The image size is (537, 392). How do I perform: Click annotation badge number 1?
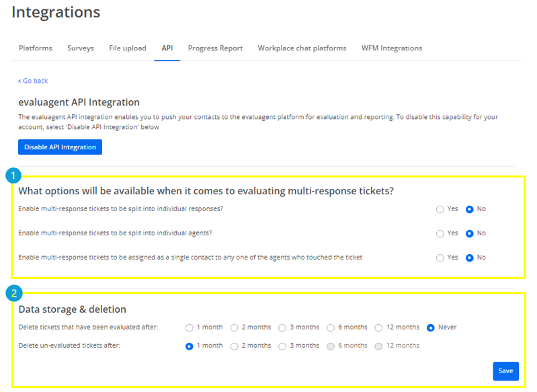point(13,175)
